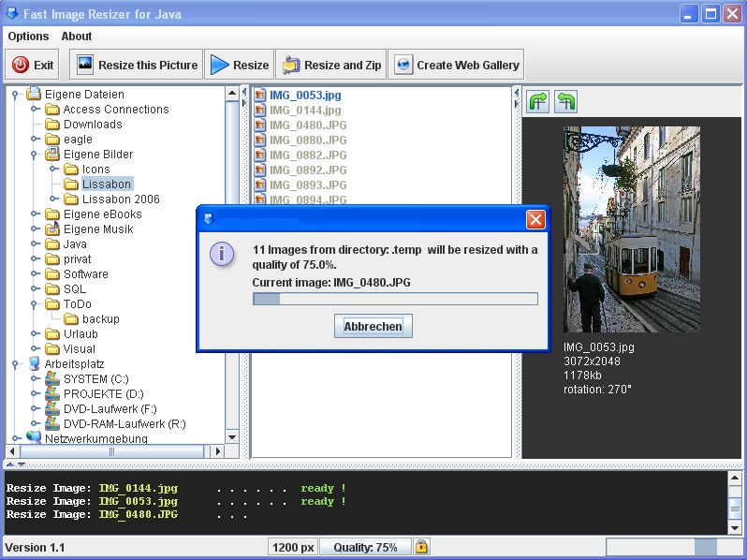This screenshot has width=747, height=560.
Task: Click the folder tree scroll-up arrow
Action: point(232,93)
